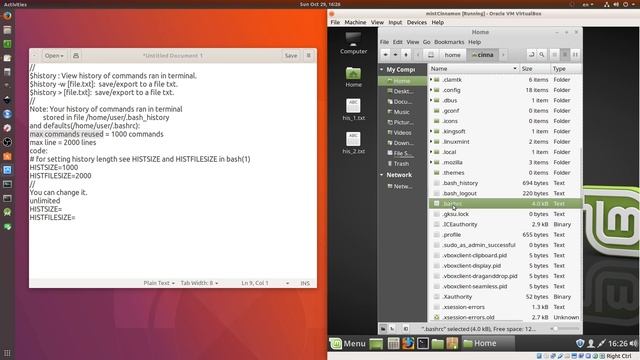Click Forward arrow in Nemo toolbar
Viewport: 640px width, 360px height.
tap(396, 55)
